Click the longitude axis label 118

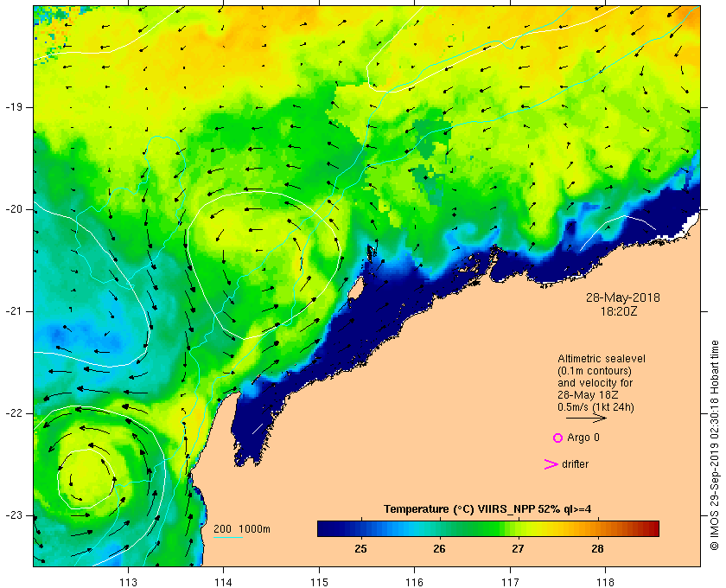(x=606, y=582)
